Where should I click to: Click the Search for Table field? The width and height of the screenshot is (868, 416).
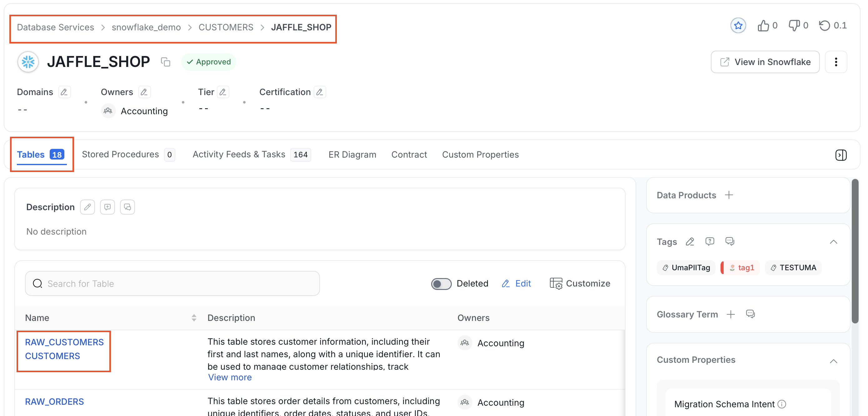point(172,284)
